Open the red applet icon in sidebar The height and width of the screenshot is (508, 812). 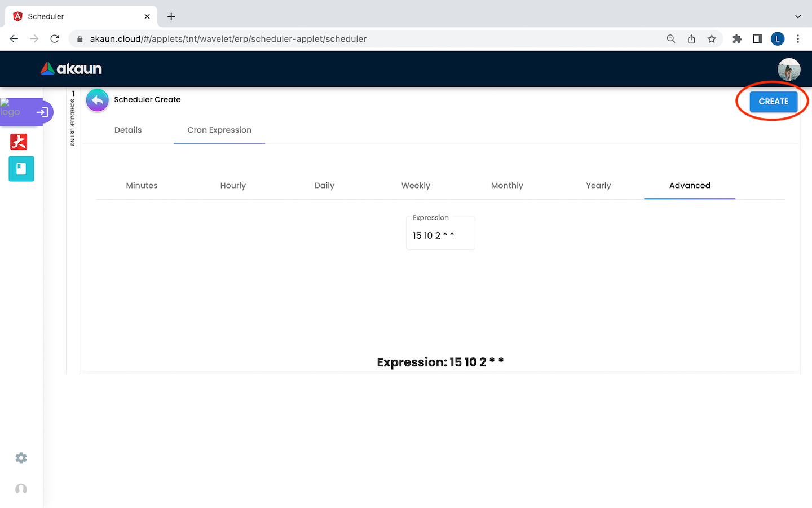click(19, 141)
